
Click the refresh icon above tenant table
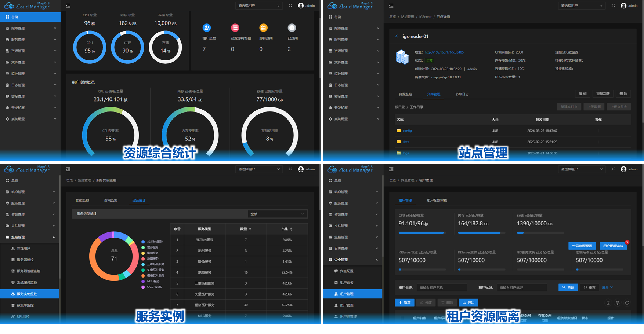(627, 303)
